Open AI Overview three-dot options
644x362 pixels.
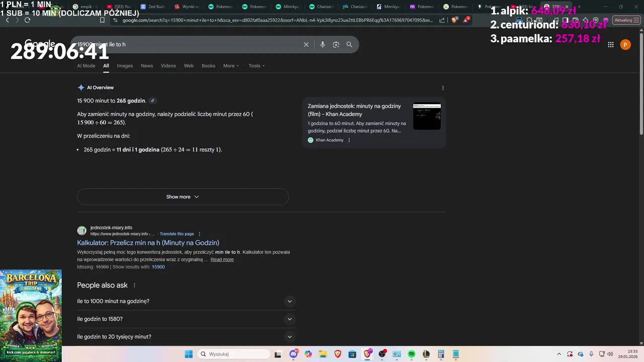[443, 87]
